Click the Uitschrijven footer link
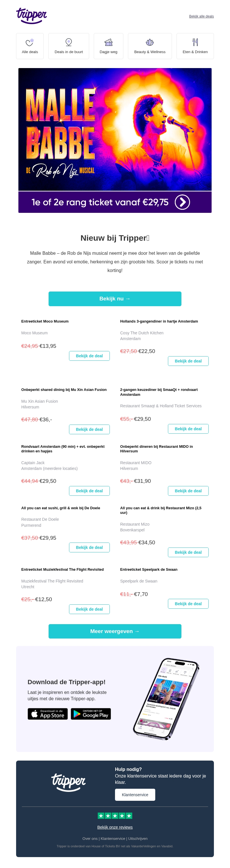230x868 pixels. point(138,838)
